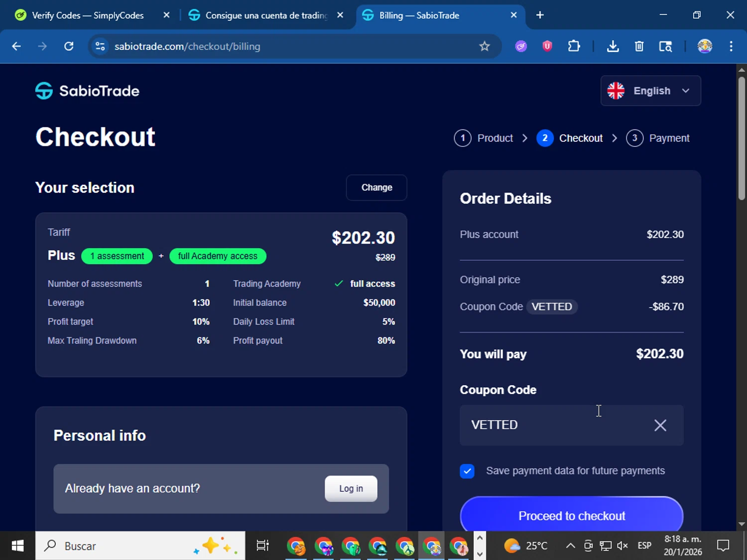Click the VETTED coupon badge in order details
This screenshot has width=747, height=560.
pyautogui.click(x=552, y=307)
